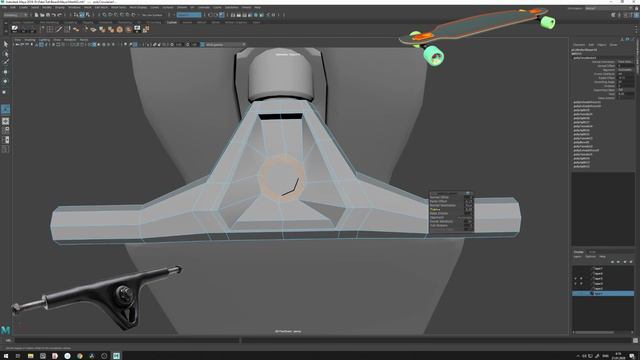Toggle Evenly Distribute in the in-view editor
640x360 pixels.
pyautogui.click(x=468, y=221)
